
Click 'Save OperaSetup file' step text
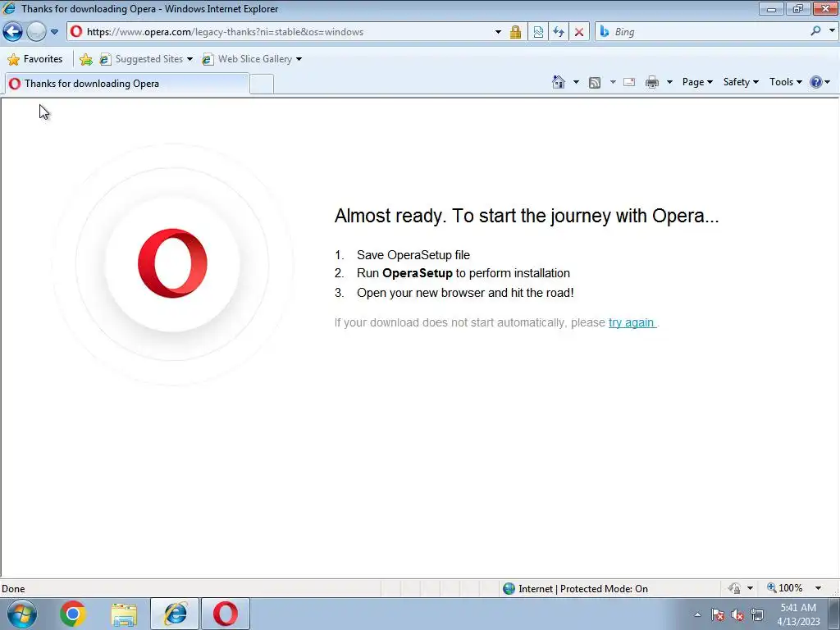(413, 255)
